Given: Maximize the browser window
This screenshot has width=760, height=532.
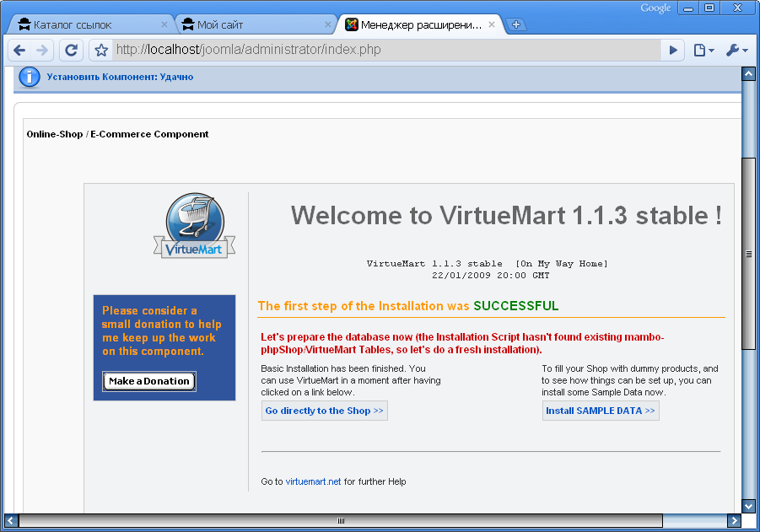Looking at the screenshot, I should click(709, 8).
